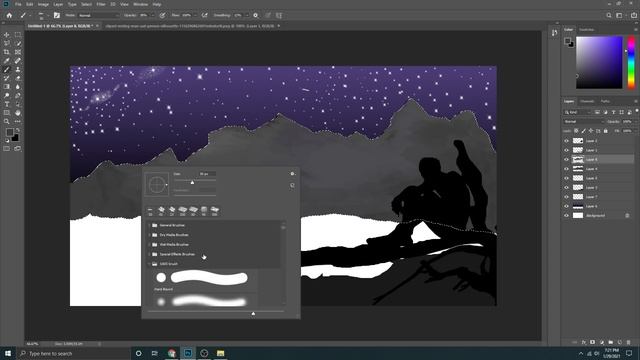Image resolution: width=640 pixels, height=360 pixels.
Task: Open the layer blend mode dropdown
Action: pos(584,122)
